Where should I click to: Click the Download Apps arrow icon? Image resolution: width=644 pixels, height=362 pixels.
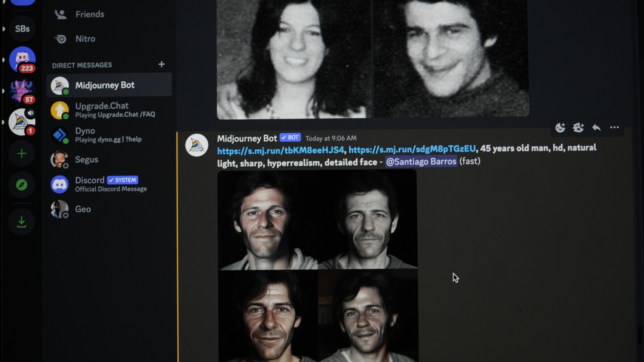[x=21, y=222]
